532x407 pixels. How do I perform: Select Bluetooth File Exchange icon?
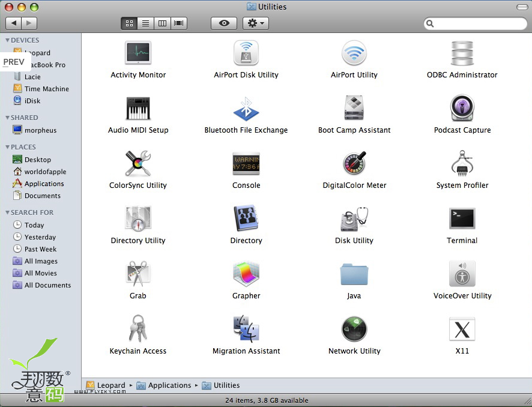[246, 109]
